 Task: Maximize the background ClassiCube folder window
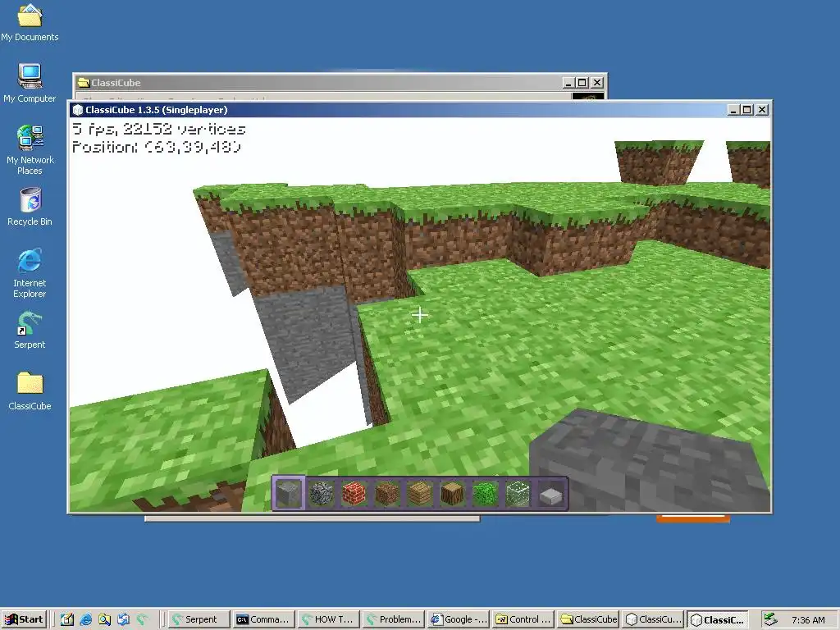582,83
